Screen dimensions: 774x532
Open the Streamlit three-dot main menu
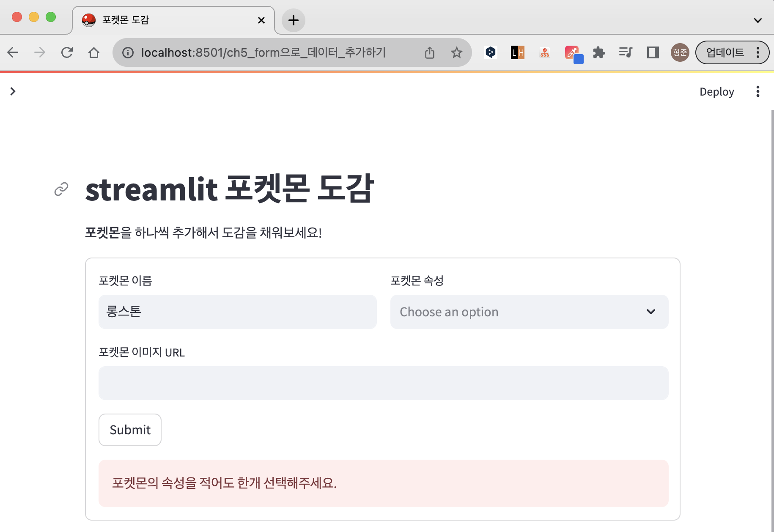[x=758, y=91]
